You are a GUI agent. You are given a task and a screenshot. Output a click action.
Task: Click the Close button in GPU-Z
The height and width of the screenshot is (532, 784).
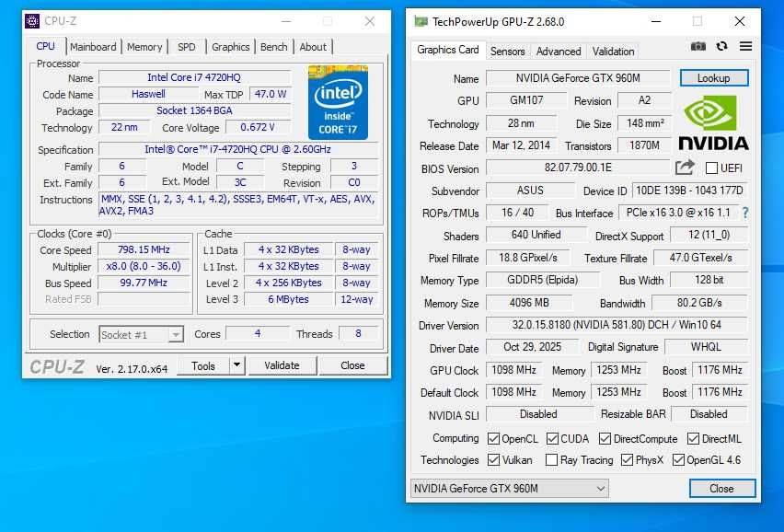(x=722, y=489)
